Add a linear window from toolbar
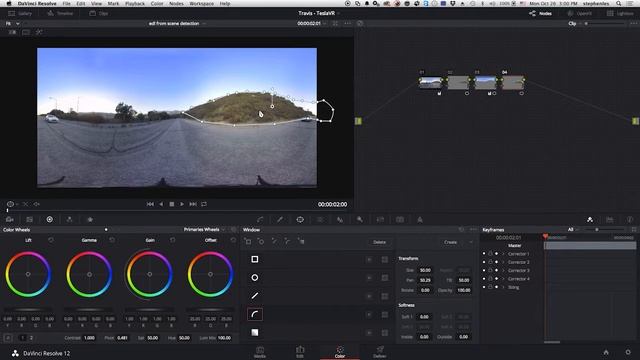 [x=248, y=242]
